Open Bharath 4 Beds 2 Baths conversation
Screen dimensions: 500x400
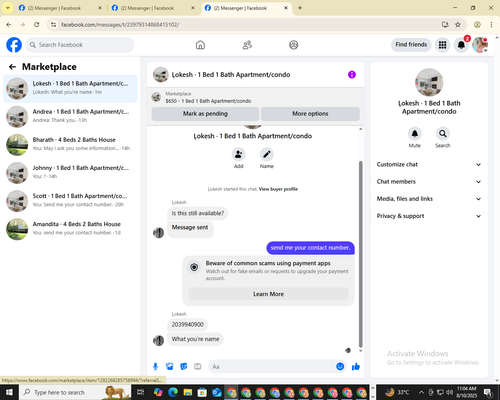(70, 145)
